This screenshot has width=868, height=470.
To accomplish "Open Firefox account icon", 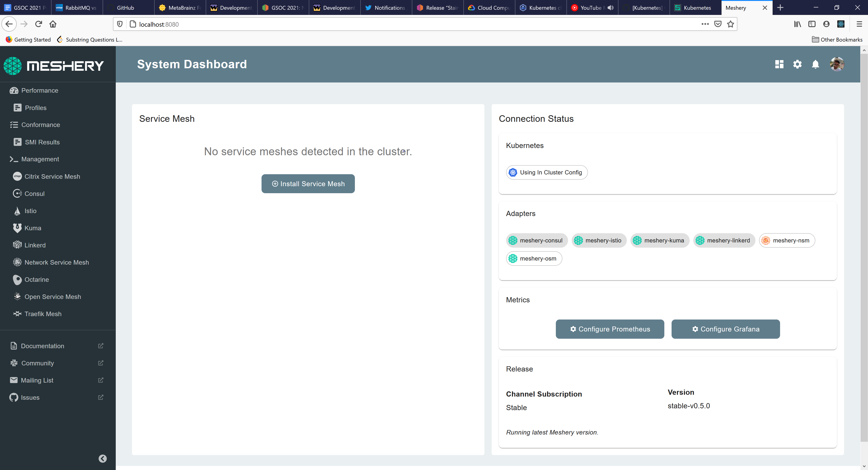I will click(826, 24).
